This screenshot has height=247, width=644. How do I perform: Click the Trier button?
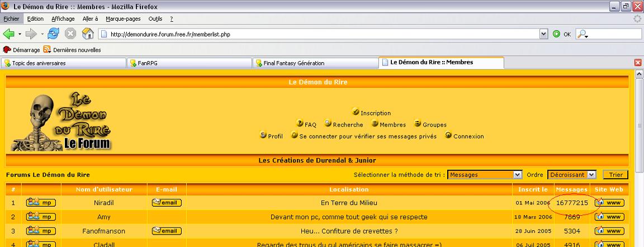[615, 175]
